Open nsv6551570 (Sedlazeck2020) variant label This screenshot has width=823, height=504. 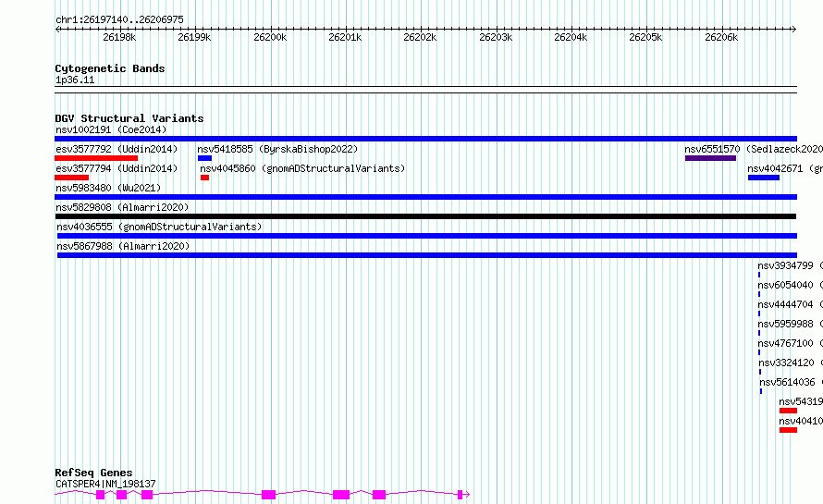point(754,149)
